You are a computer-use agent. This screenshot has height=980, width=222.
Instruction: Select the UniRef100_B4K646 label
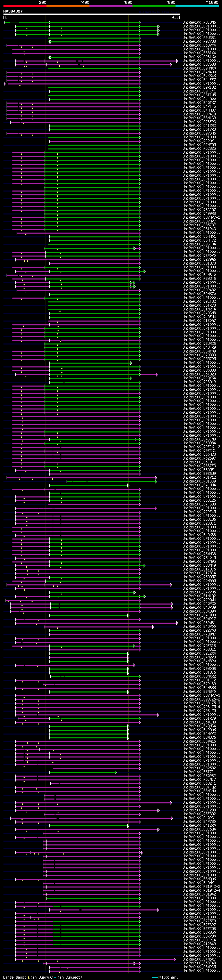point(199,76)
